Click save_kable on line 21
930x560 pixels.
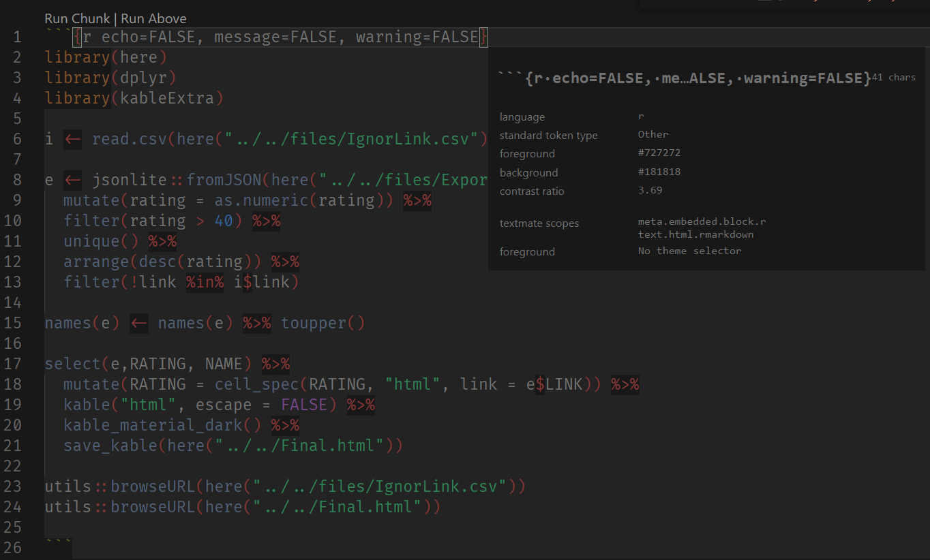coord(110,446)
